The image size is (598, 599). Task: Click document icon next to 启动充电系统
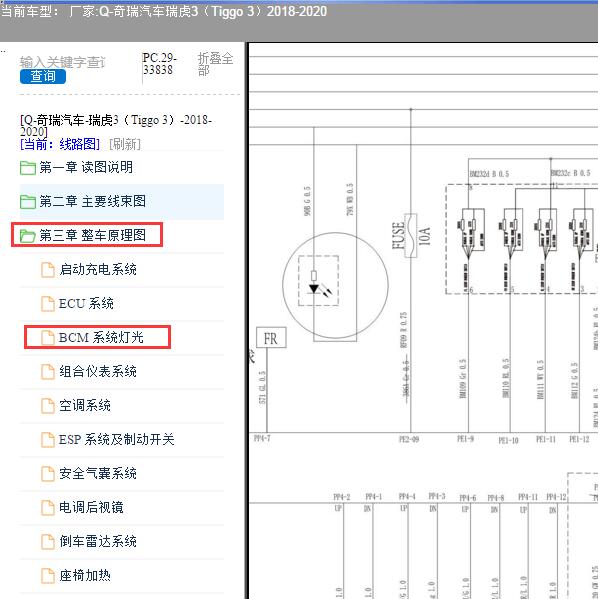click(48, 270)
